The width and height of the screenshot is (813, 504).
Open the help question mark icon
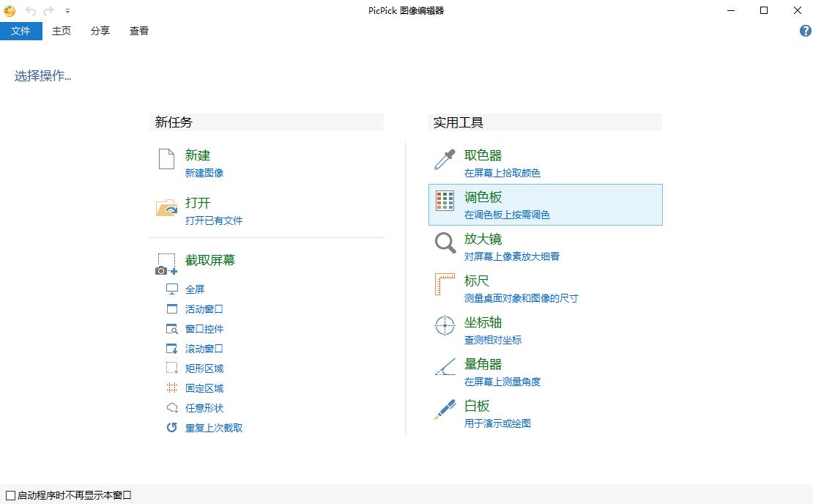804,31
